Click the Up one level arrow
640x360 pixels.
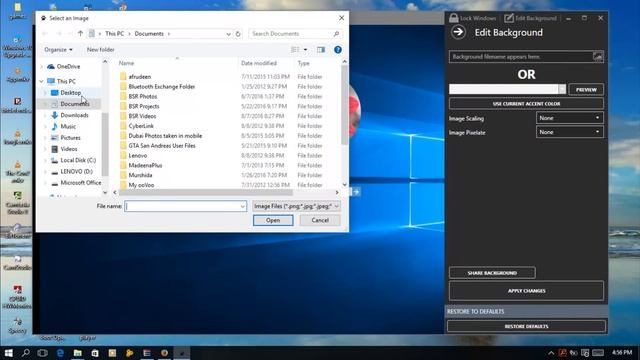point(80,33)
